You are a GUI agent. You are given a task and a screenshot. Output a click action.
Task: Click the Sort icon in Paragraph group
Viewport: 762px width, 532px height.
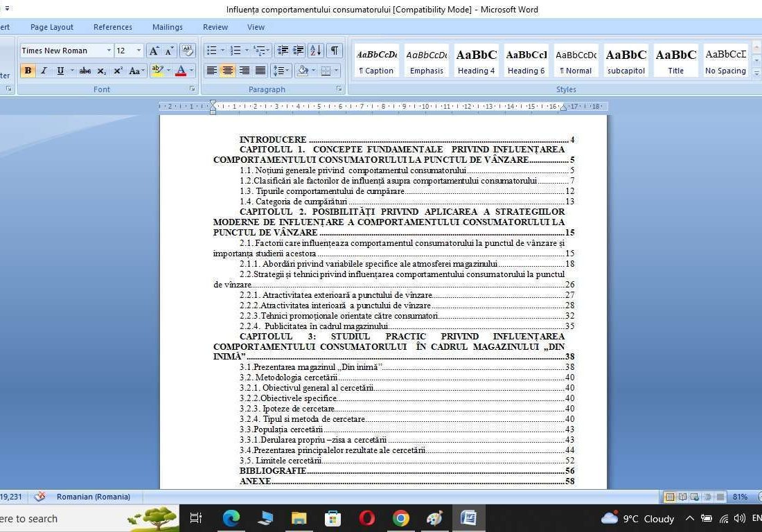(x=315, y=51)
